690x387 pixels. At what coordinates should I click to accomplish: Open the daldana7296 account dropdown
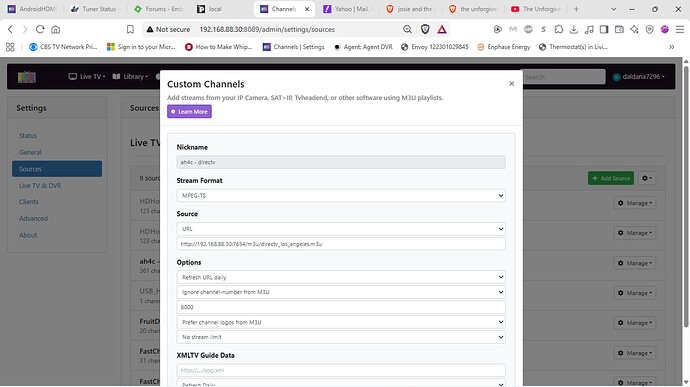click(639, 77)
